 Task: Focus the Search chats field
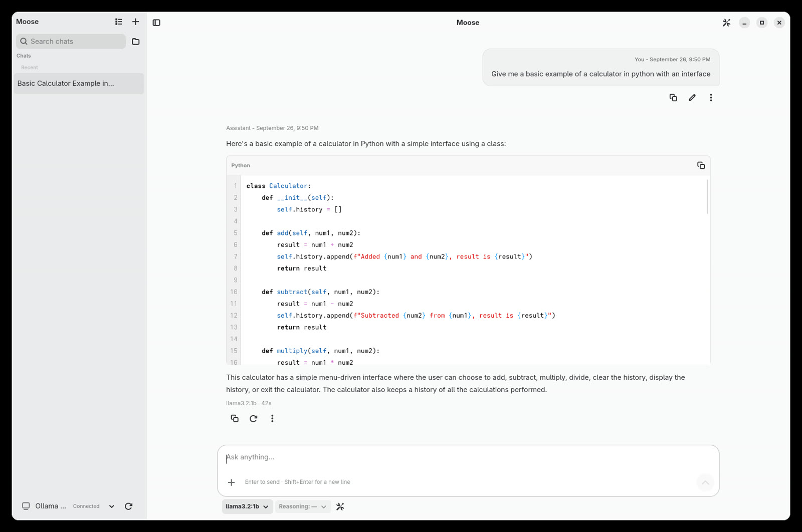coord(71,42)
